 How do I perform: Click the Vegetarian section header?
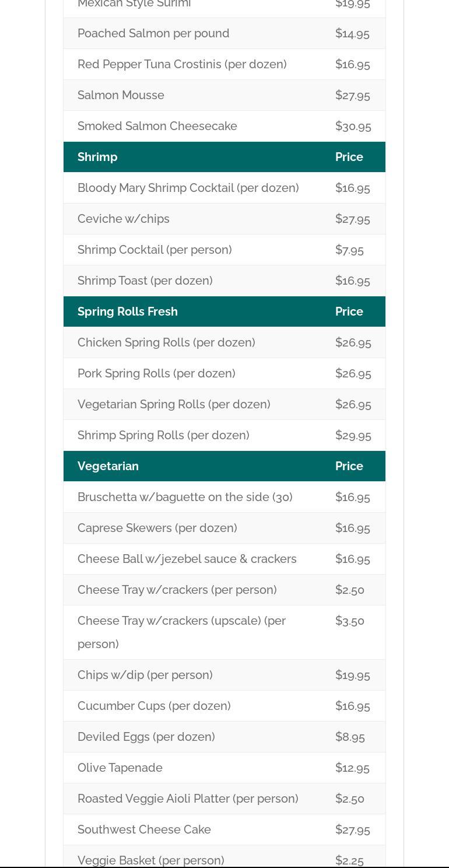pos(108,466)
